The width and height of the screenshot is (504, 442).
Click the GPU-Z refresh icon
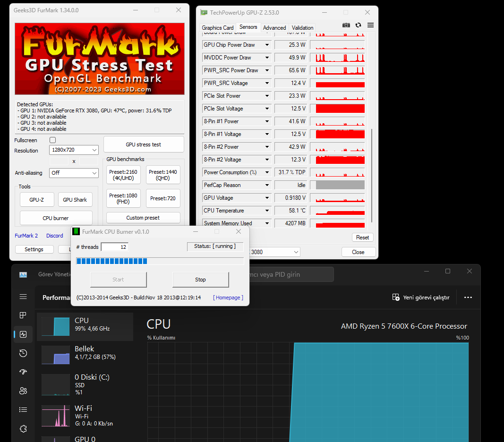click(358, 25)
